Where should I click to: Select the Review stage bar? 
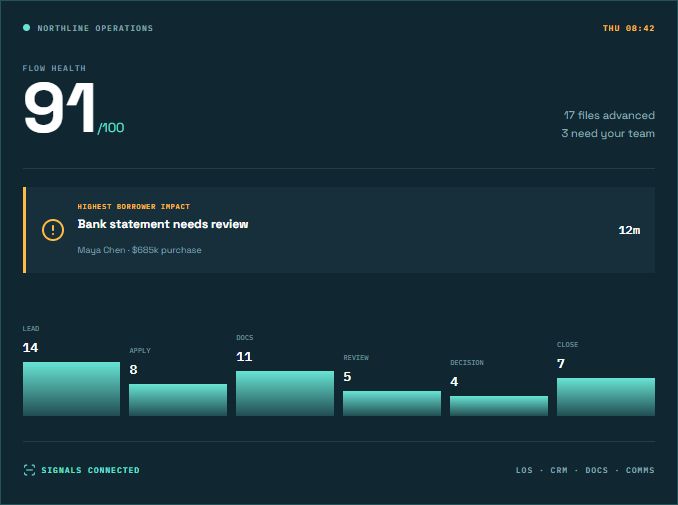tap(392, 403)
